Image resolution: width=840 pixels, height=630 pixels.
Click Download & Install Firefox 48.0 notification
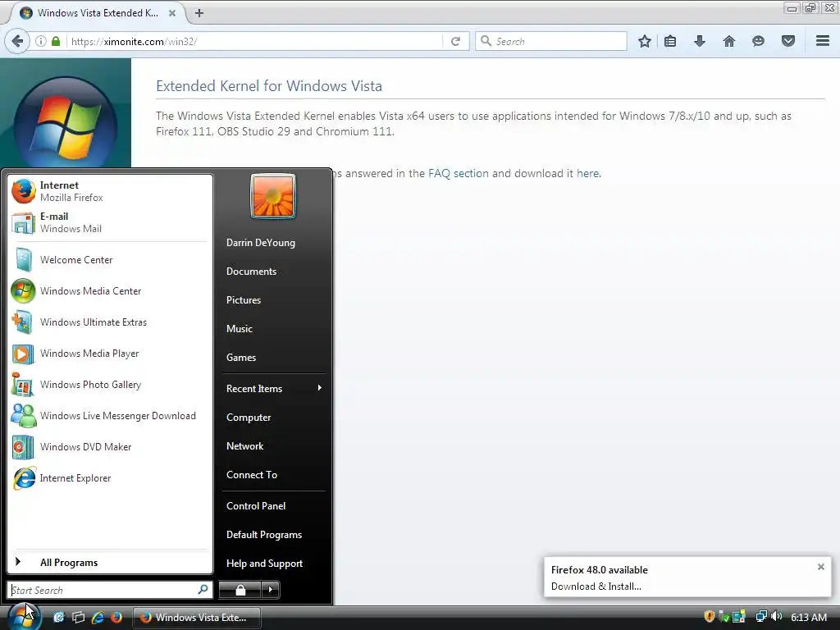coord(596,587)
